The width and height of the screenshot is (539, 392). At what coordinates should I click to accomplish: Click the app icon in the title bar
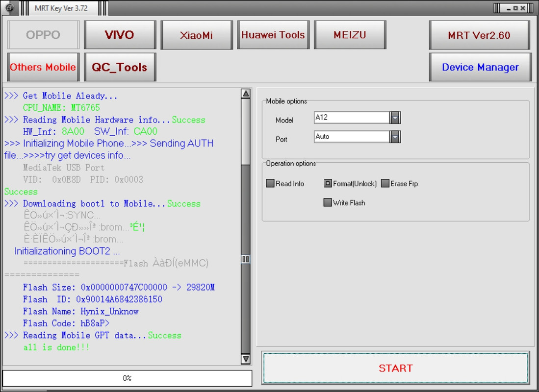[10, 7]
